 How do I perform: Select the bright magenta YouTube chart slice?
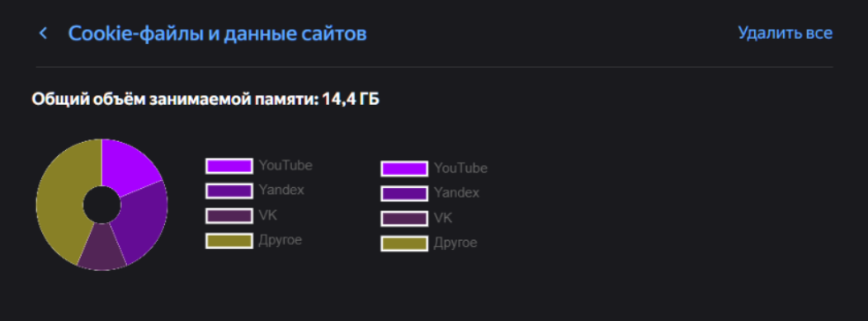point(127,166)
